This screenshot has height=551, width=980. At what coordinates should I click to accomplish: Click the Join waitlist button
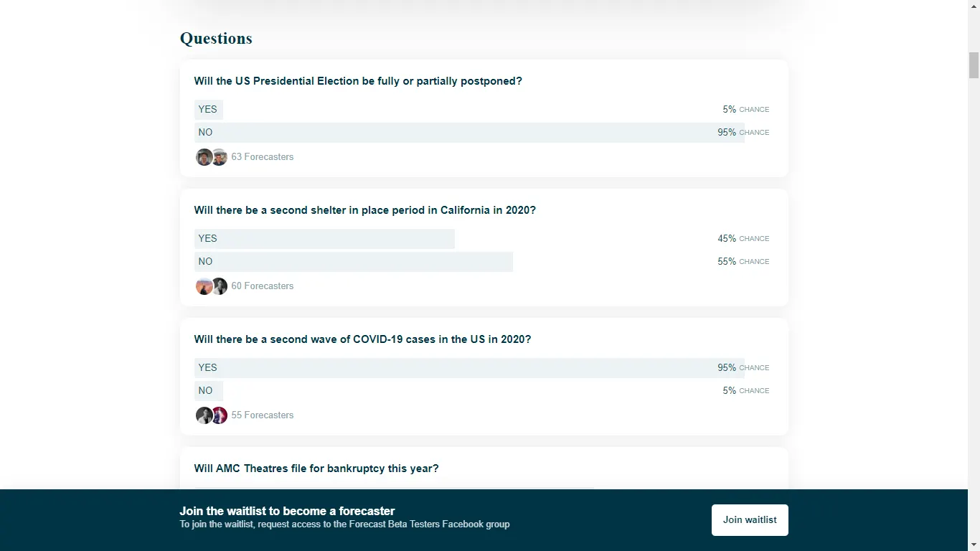coord(750,519)
